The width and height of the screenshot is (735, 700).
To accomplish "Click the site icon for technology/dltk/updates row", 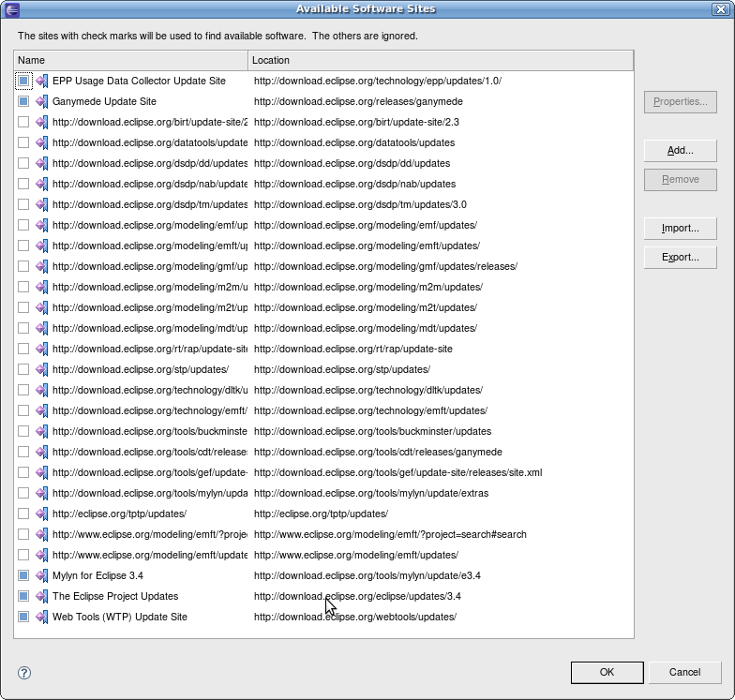I will tap(41, 390).
